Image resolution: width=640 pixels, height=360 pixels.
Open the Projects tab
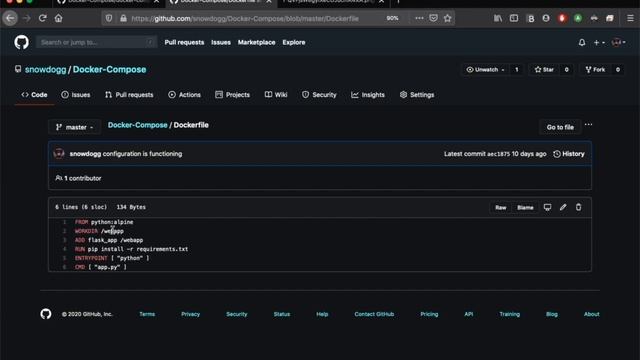click(232, 95)
